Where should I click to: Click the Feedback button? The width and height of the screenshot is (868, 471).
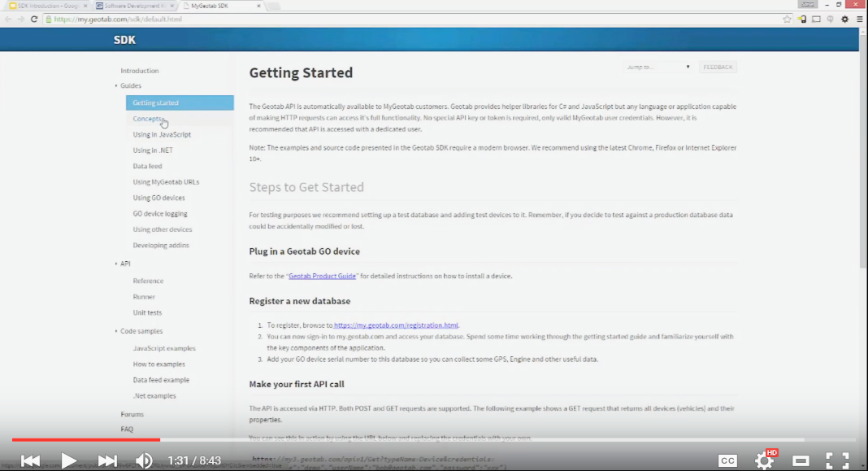pyautogui.click(x=718, y=67)
